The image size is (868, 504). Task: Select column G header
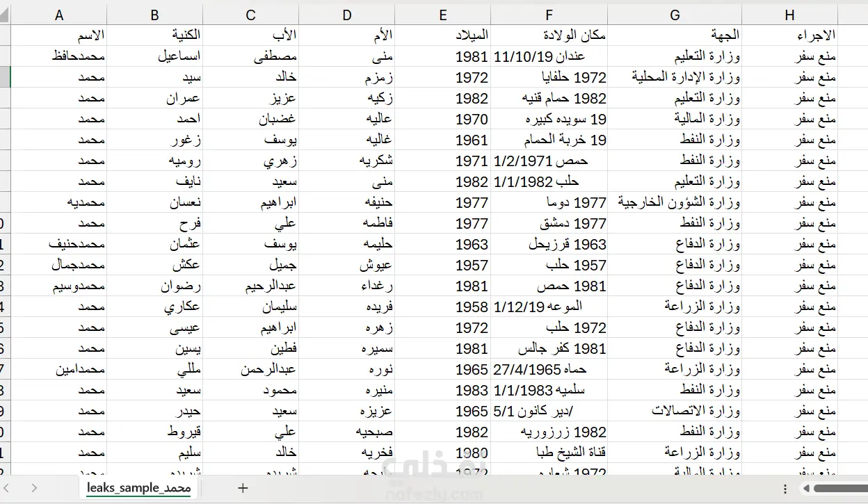coord(675,15)
